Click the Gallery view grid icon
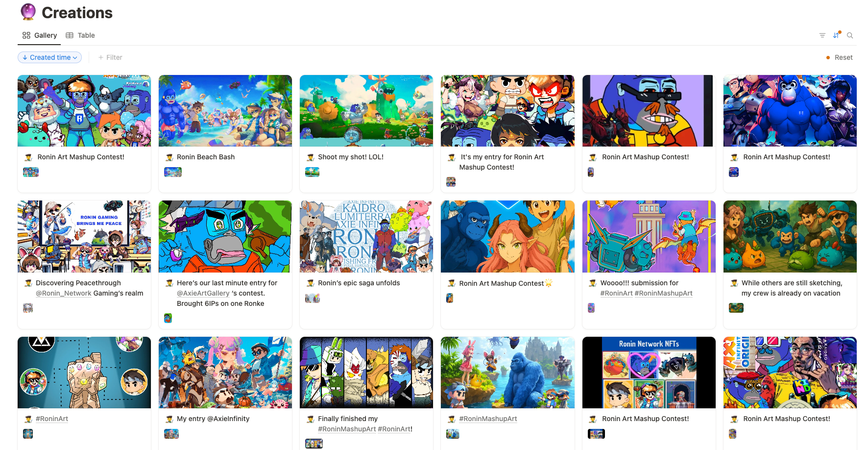This screenshot has width=868, height=450. 26,35
